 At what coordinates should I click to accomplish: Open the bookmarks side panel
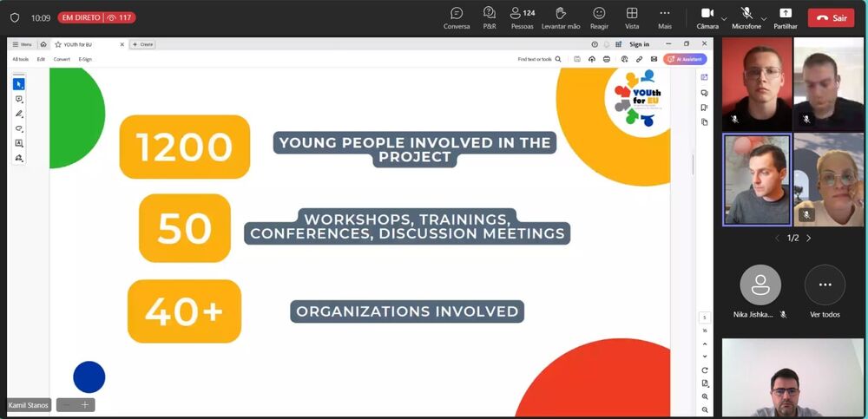coord(704,108)
